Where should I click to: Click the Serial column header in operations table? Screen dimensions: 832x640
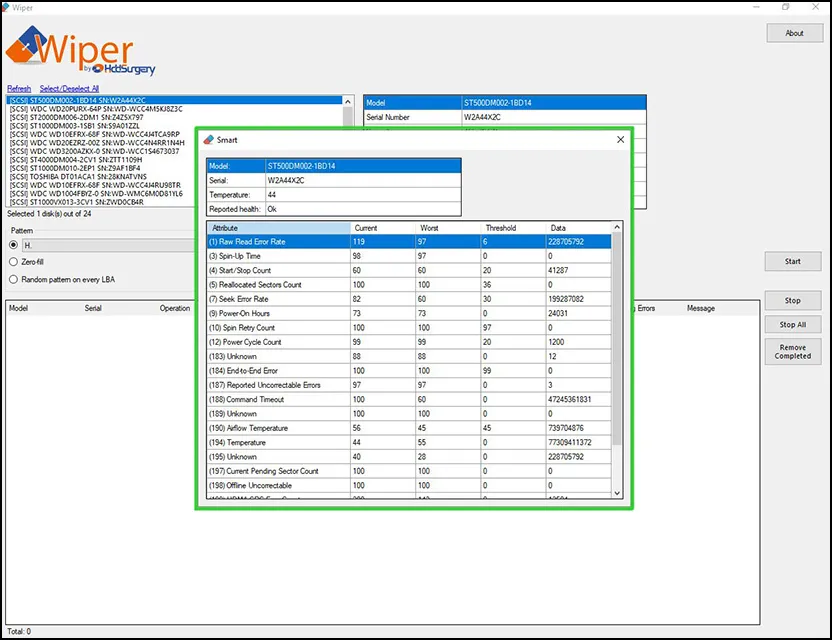pyautogui.click(x=93, y=308)
